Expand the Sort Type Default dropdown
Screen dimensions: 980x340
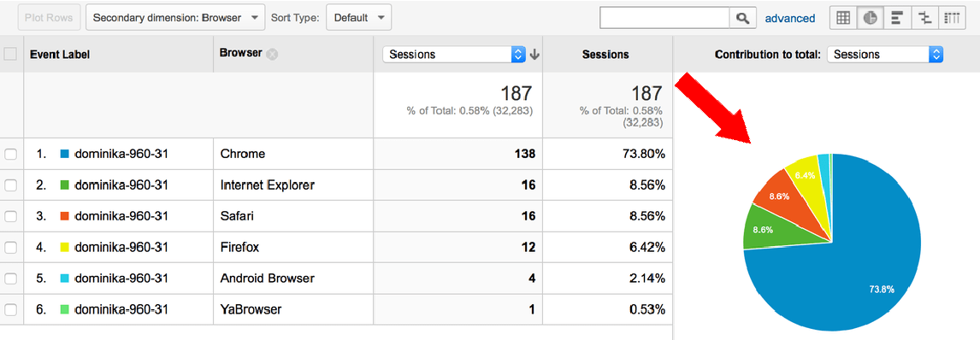pyautogui.click(x=359, y=17)
